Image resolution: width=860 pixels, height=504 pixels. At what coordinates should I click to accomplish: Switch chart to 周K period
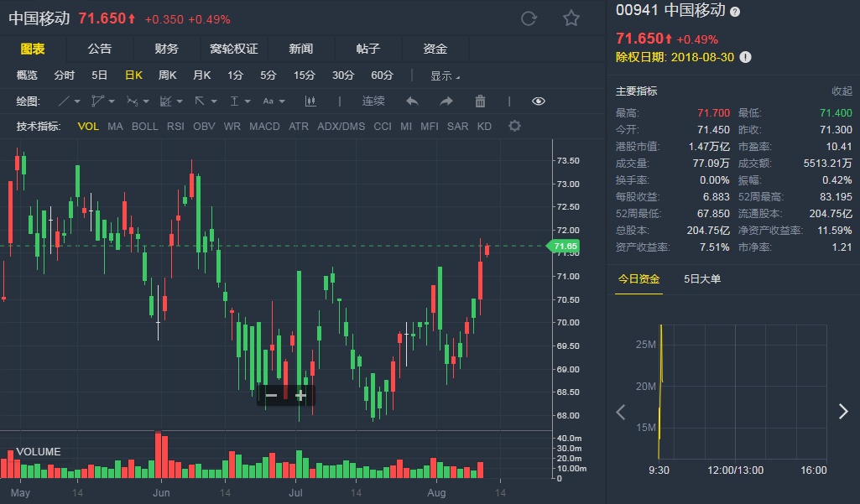167,75
